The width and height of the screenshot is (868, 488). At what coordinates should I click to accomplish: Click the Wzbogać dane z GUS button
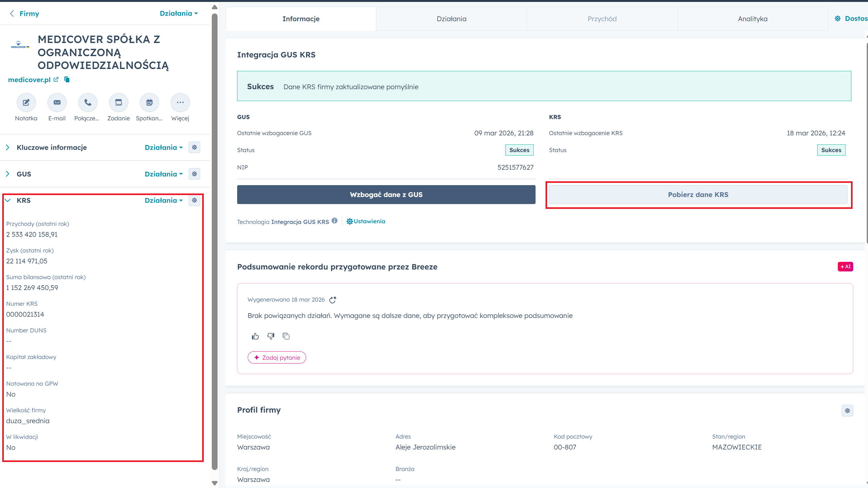(386, 194)
